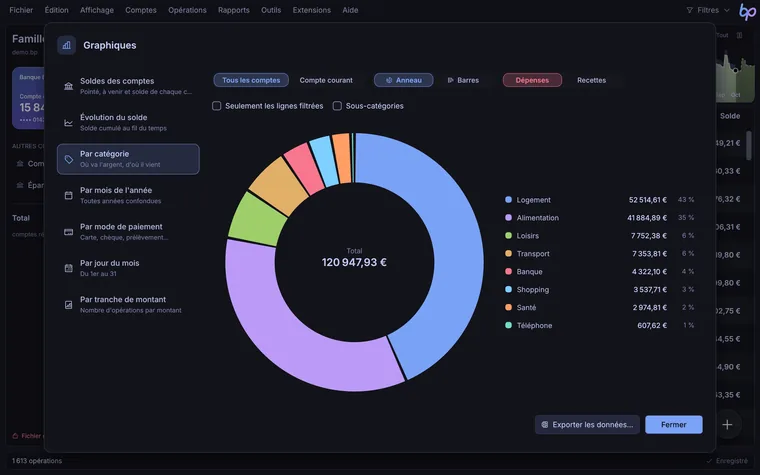Open the Opérations menu
This screenshot has height=475, width=760.
pos(187,10)
